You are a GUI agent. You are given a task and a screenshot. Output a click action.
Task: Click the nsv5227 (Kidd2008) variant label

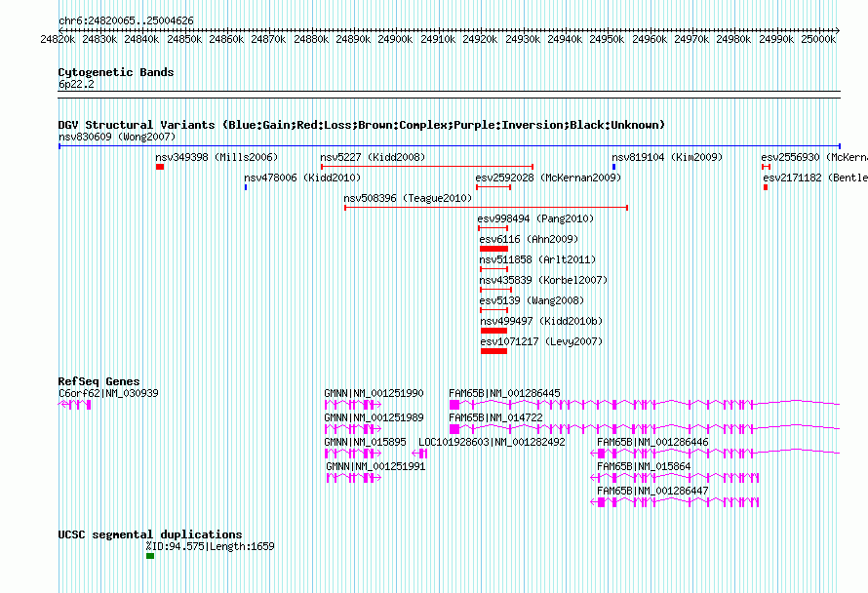(x=373, y=157)
